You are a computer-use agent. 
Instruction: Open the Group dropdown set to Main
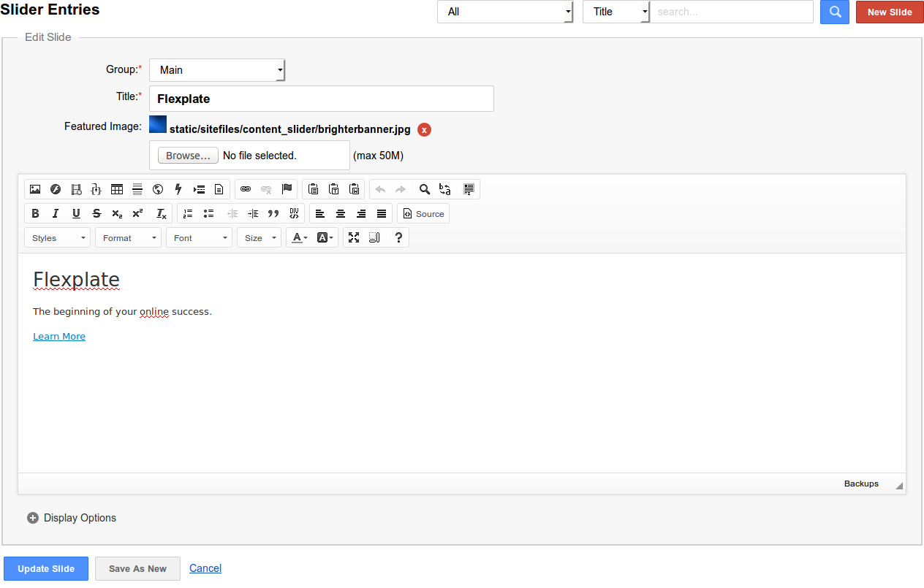(217, 70)
